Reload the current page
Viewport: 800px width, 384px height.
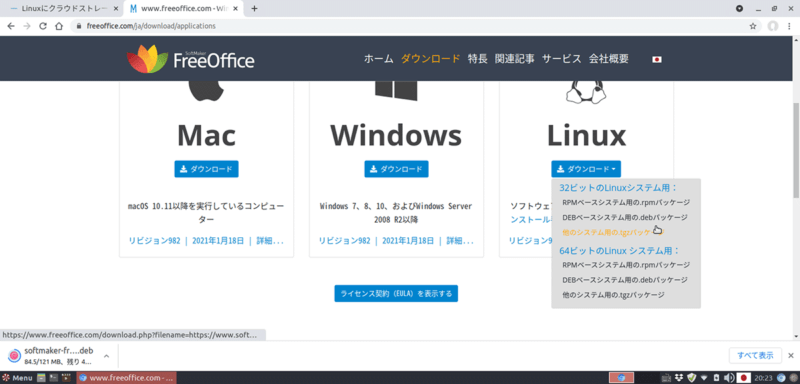pyautogui.click(x=43, y=26)
